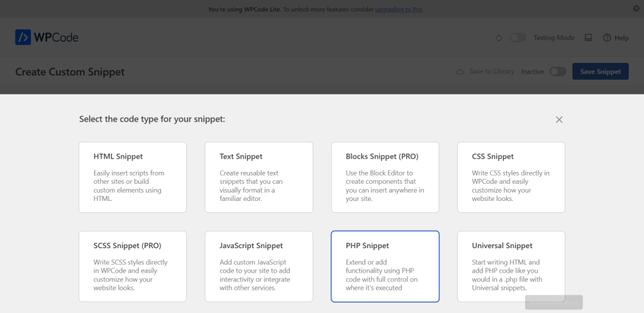The width and height of the screenshot is (644, 313).
Task: Open the inbox notifications icon
Action: click(589, 38)
